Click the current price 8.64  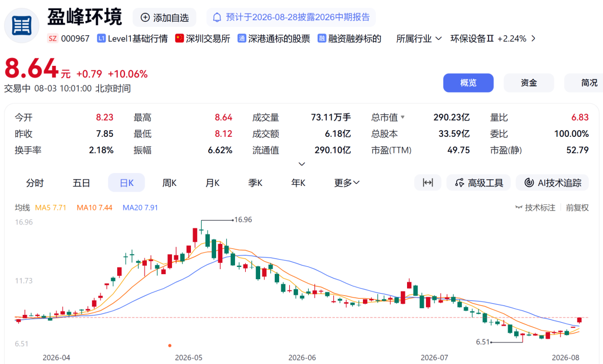coord(31,69)
